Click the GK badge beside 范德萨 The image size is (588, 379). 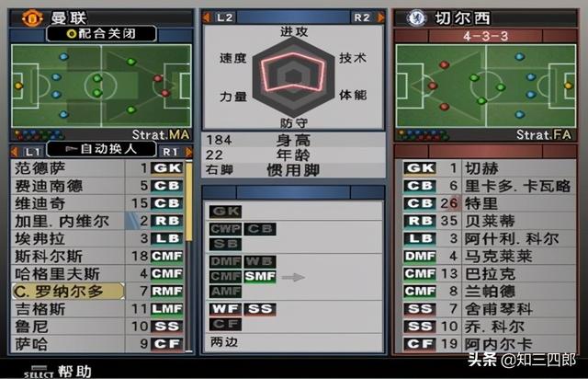pyautogui.click(x=167, y=168)
